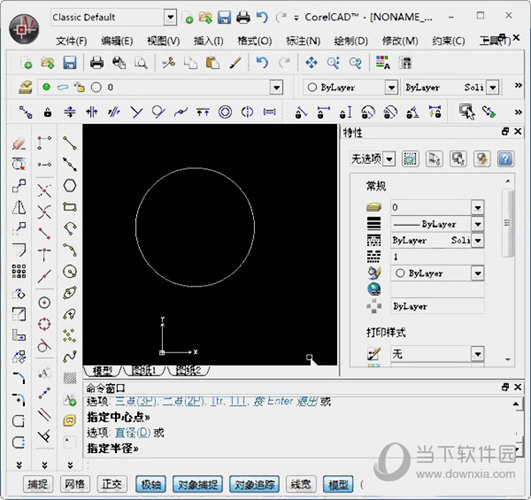Toggle the 对象追踪 entity tracking
Screen dimensions: 531x500
point(254,484)
